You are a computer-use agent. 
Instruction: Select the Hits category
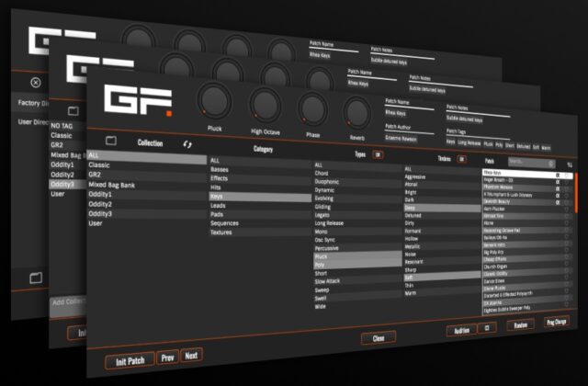click(x=260, y=187)
